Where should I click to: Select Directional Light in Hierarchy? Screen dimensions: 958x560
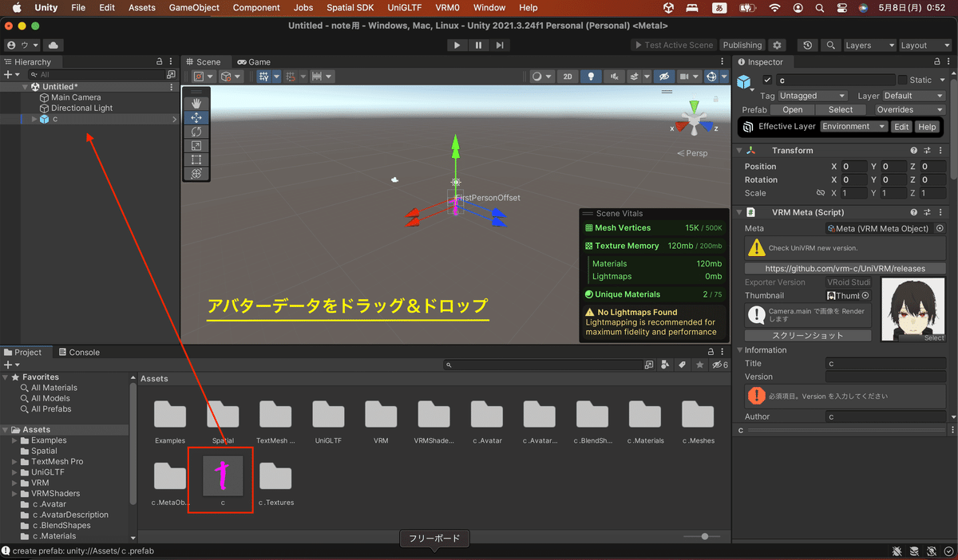point(81,108)
